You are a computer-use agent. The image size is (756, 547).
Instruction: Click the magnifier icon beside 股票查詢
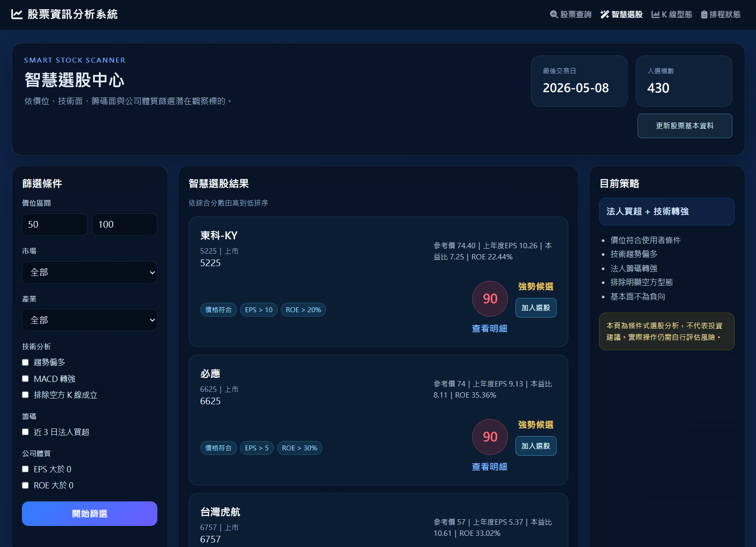click(x=553, y=14)
